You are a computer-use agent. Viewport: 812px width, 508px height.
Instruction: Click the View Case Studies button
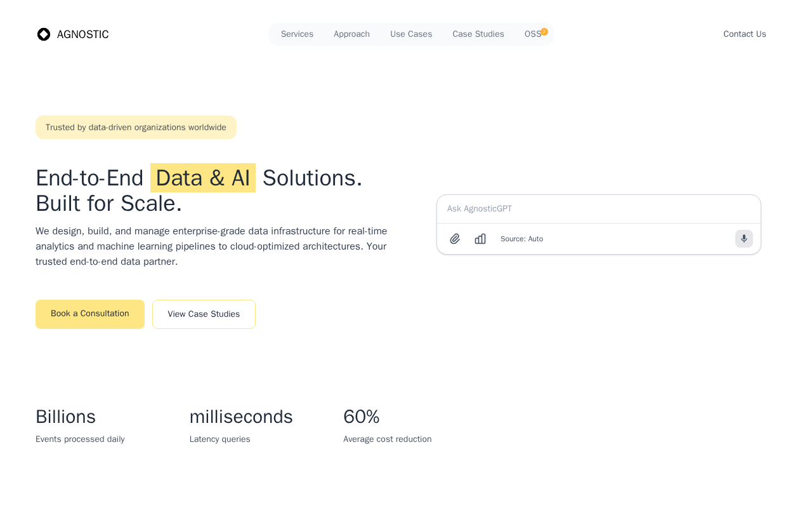click(204, 314)
